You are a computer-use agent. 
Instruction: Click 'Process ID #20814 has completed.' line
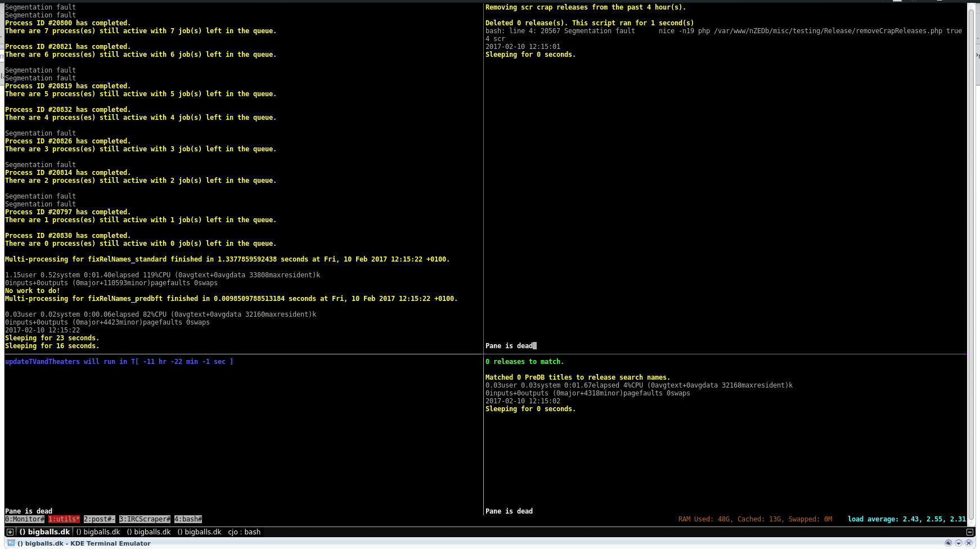(68, 173)
